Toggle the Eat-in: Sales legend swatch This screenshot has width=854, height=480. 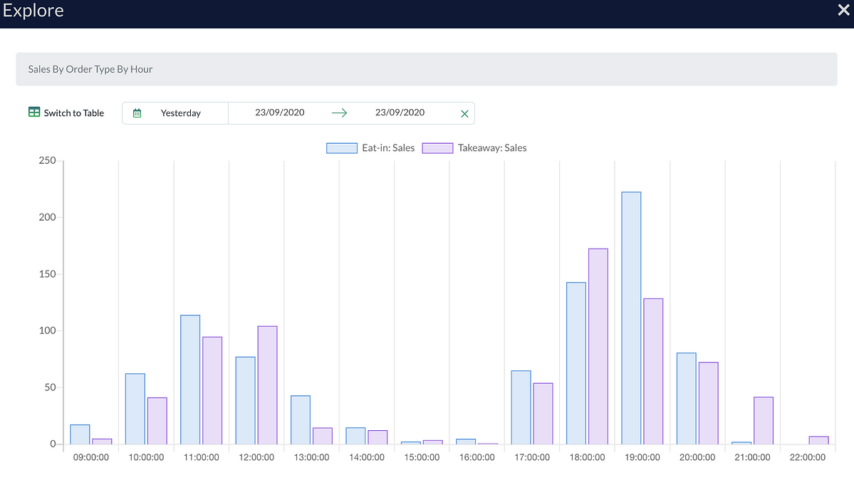tap(341, 148)
